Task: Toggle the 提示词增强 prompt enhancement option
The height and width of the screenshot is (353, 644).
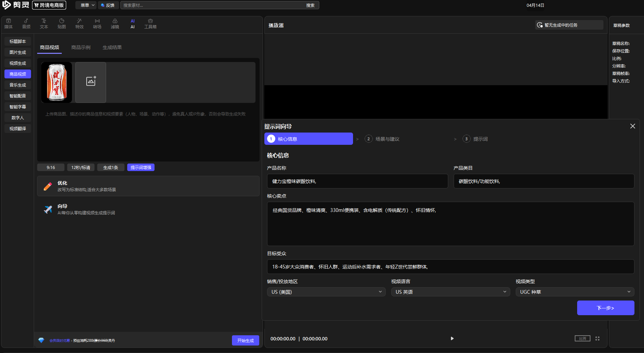Action: 141,167
